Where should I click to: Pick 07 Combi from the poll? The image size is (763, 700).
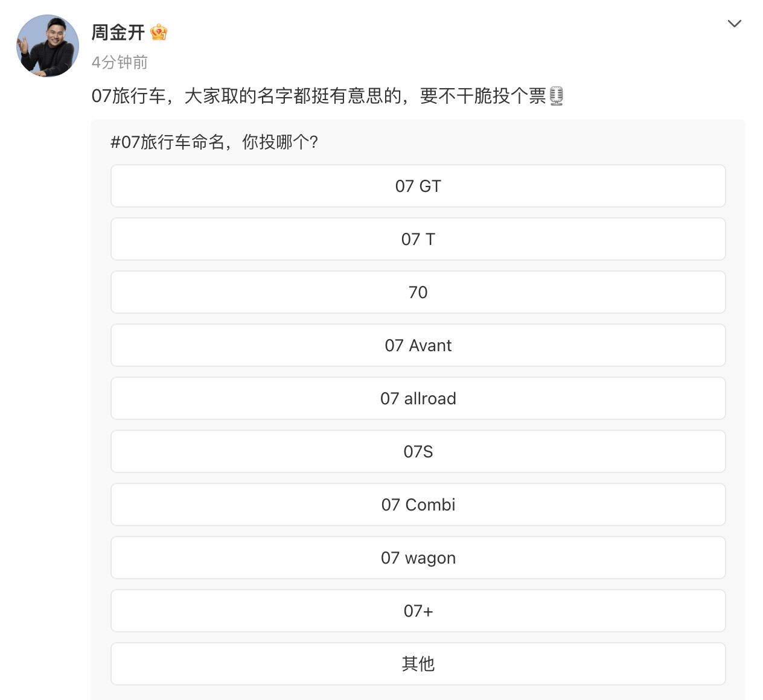(x=418, y=504)
